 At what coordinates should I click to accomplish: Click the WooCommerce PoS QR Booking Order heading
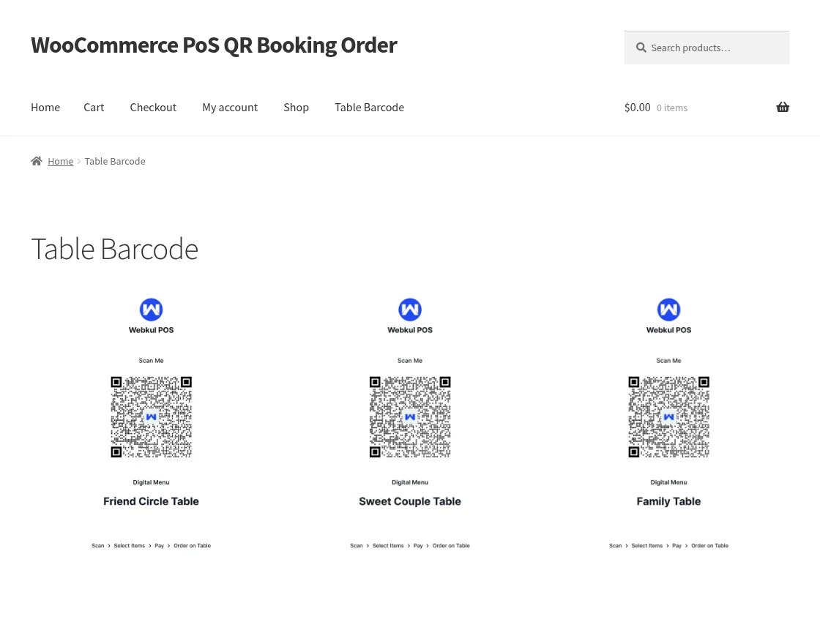coord(214,45)
